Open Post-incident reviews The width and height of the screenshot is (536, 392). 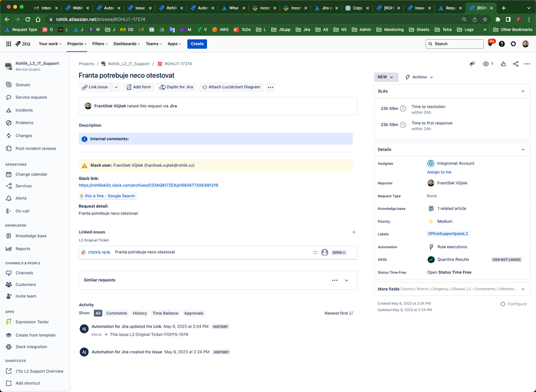coord(35,149)
